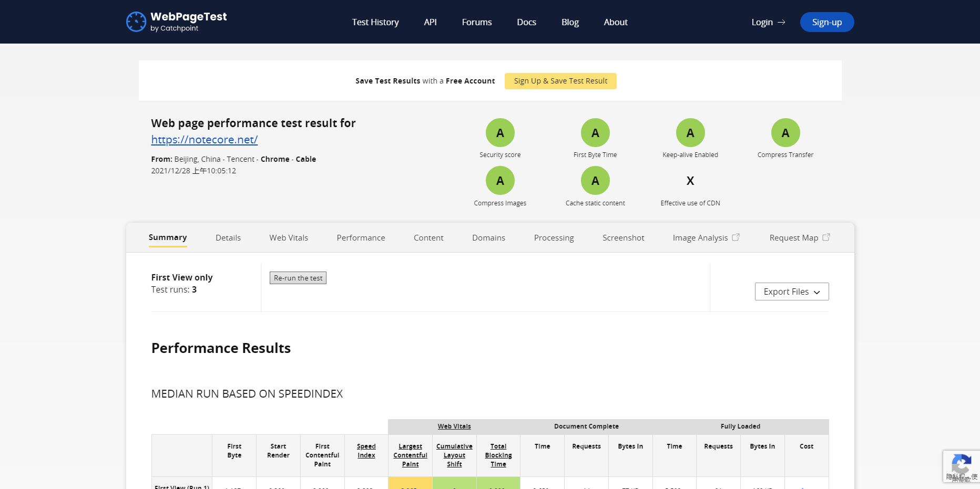Click the Compress Images grade badge
The height and width of the screenshot is (489, 980).
tap(499, 181)
